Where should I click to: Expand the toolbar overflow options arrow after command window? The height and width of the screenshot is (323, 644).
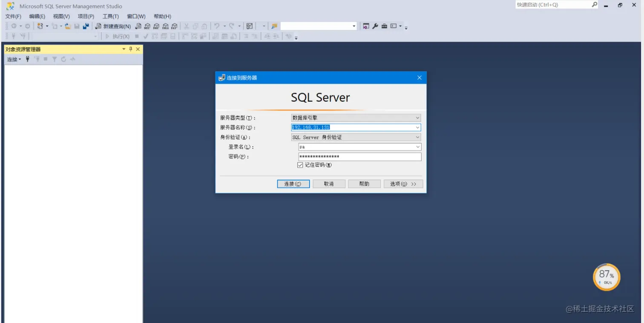point(406,28)
